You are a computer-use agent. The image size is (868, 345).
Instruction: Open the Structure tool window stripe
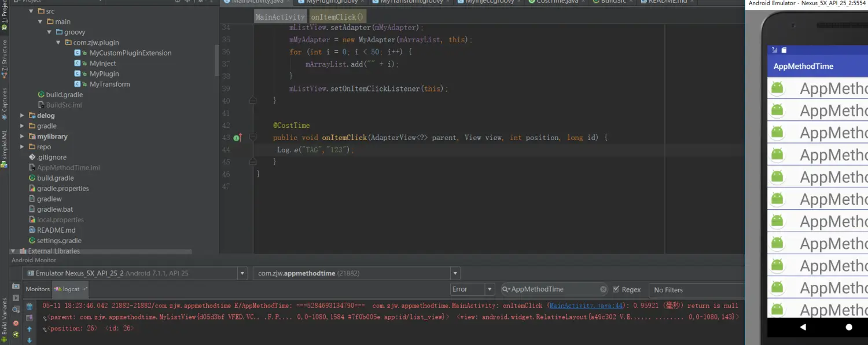click(x=5, y=59)
